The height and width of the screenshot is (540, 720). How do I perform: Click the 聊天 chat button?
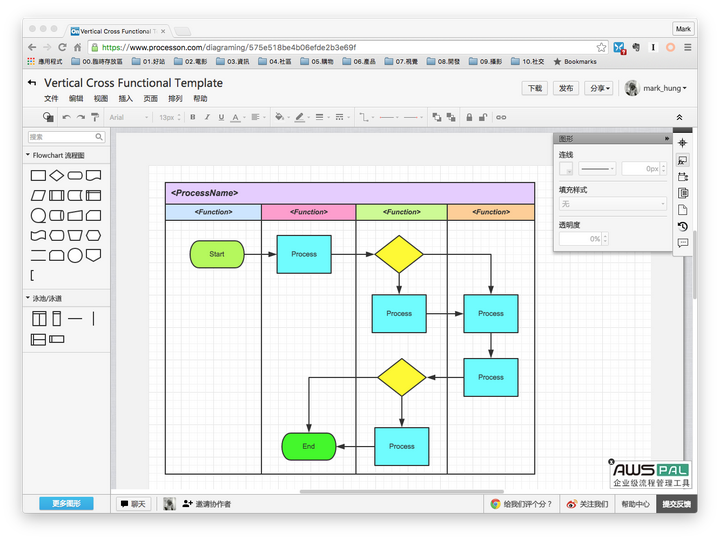pos(133,504)
